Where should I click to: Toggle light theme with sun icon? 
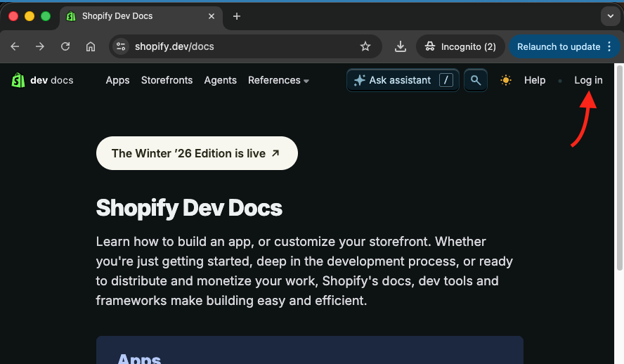[x=506, y=80]
